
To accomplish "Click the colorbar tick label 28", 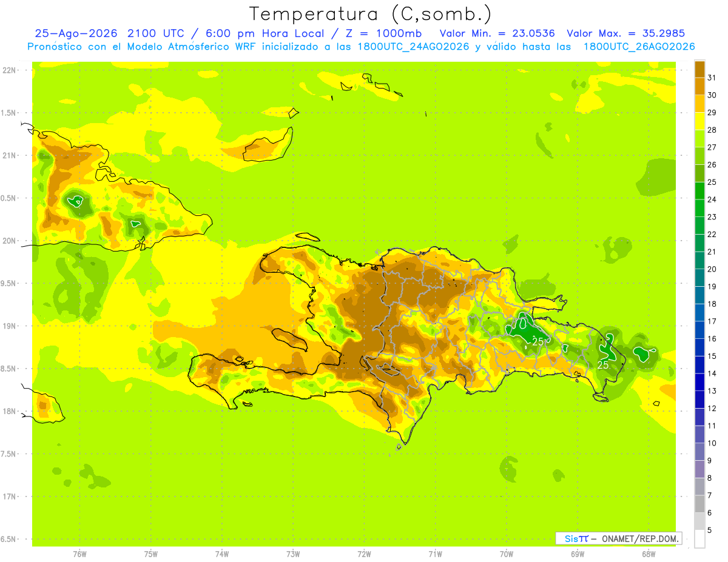I will pyautogui.click(x=712, y=130).
